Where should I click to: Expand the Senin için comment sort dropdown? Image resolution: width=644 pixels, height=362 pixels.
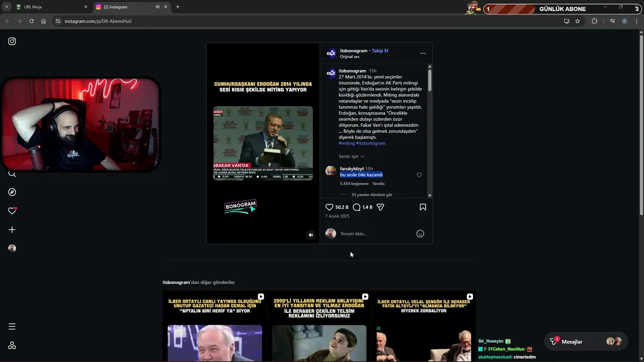(x=351, y=156)
